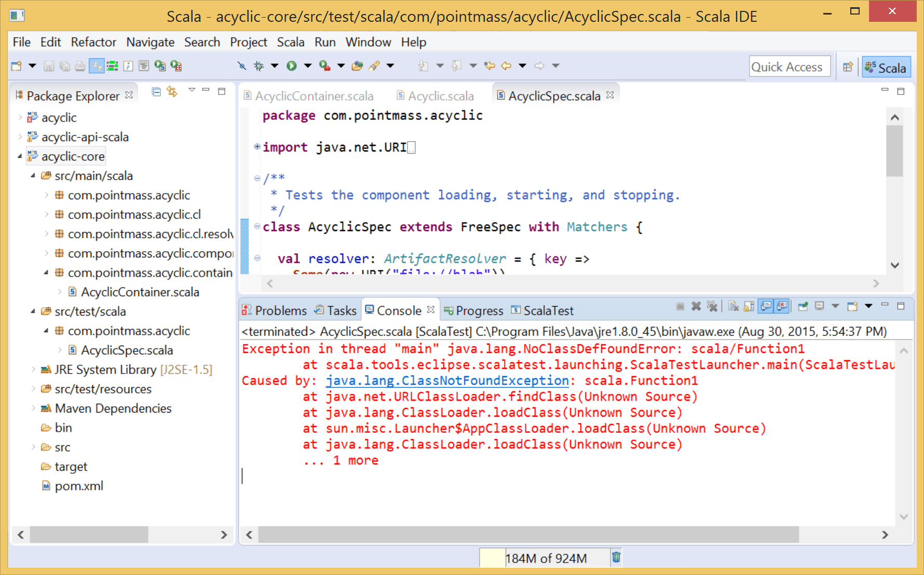Collapse all in Package Explorer

pyautogui.click(x=156, y=92)
